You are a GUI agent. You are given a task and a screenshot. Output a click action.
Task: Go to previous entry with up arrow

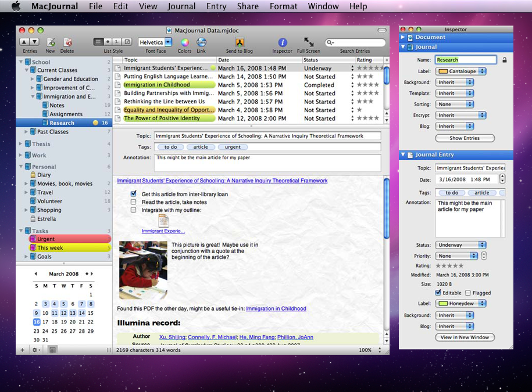24,42
